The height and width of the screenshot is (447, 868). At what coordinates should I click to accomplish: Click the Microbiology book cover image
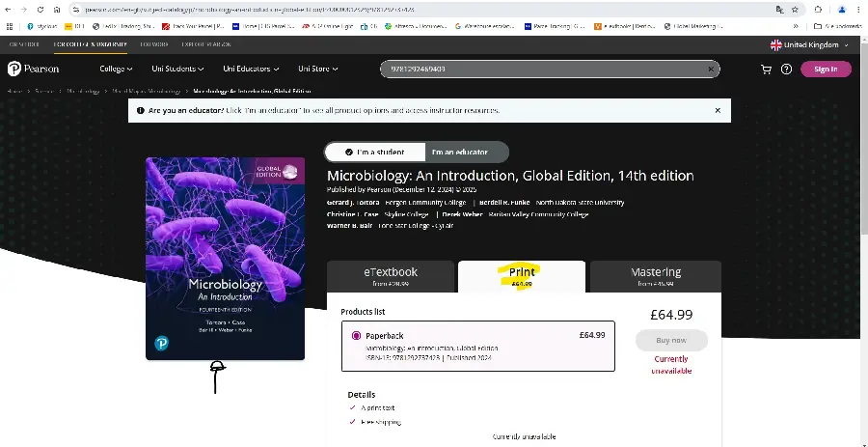[x=225, y=259]
